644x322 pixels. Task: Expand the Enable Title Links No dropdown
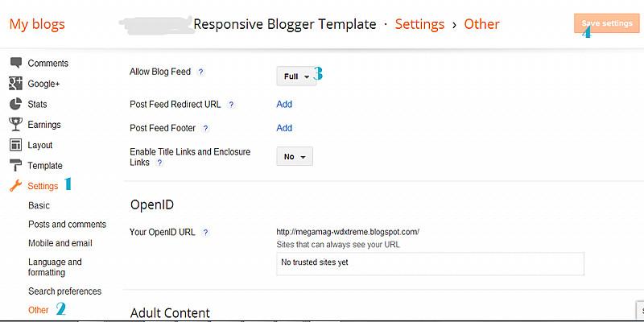[x=294, y=157]
